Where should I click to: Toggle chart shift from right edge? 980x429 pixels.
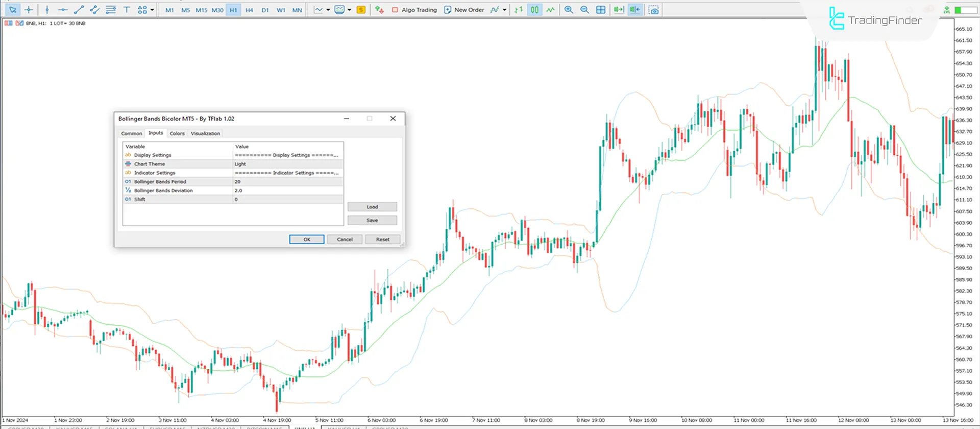635,10
